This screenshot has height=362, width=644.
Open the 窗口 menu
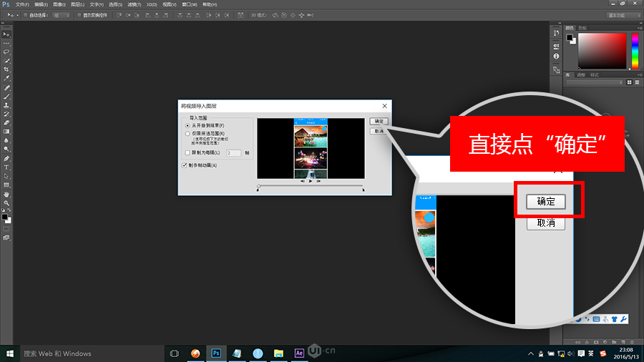pyautogui.click(x=190, y=4)
